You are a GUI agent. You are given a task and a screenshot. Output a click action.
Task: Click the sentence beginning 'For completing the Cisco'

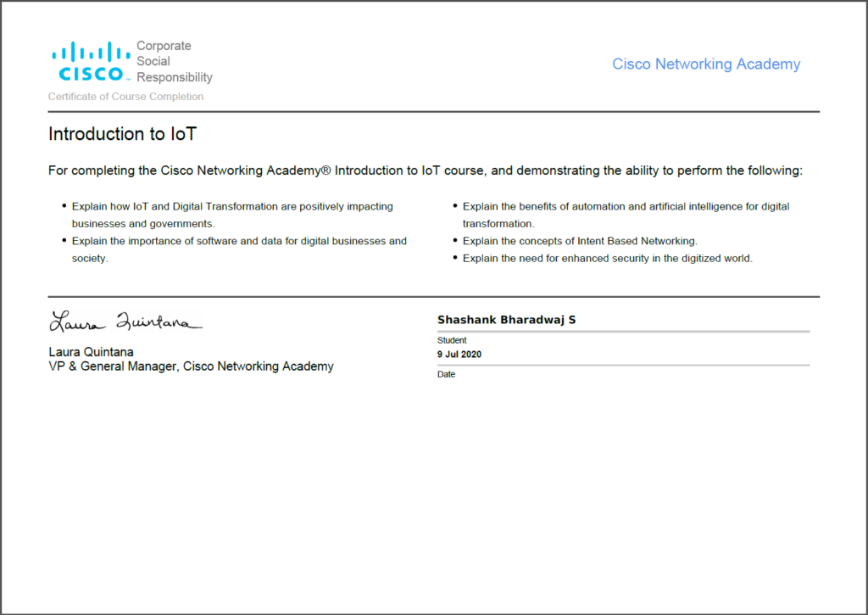pos(425,171)
